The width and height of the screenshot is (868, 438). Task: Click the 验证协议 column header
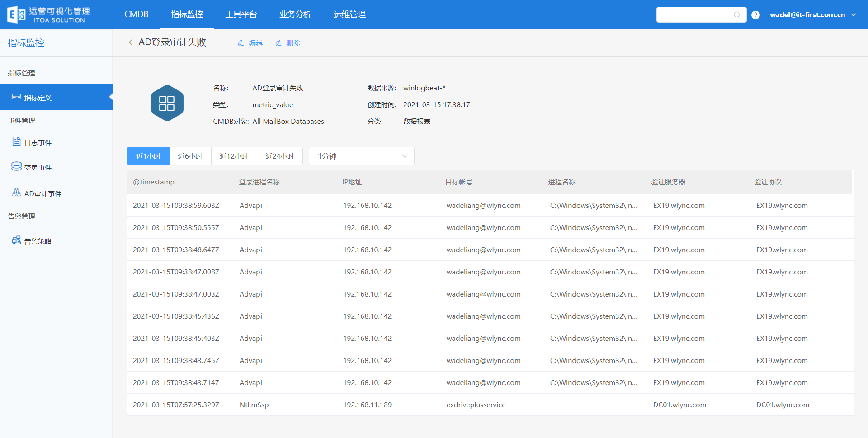[x=768, y=182]
